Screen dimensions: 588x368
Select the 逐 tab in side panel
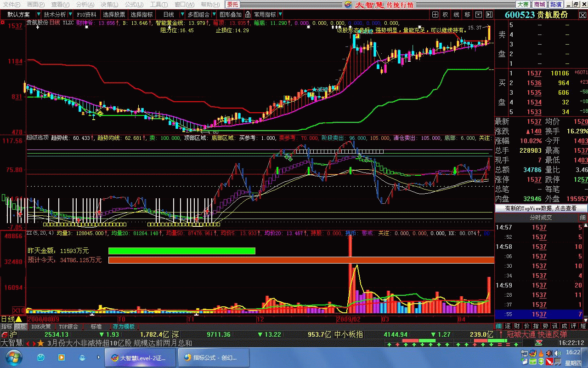507,326
